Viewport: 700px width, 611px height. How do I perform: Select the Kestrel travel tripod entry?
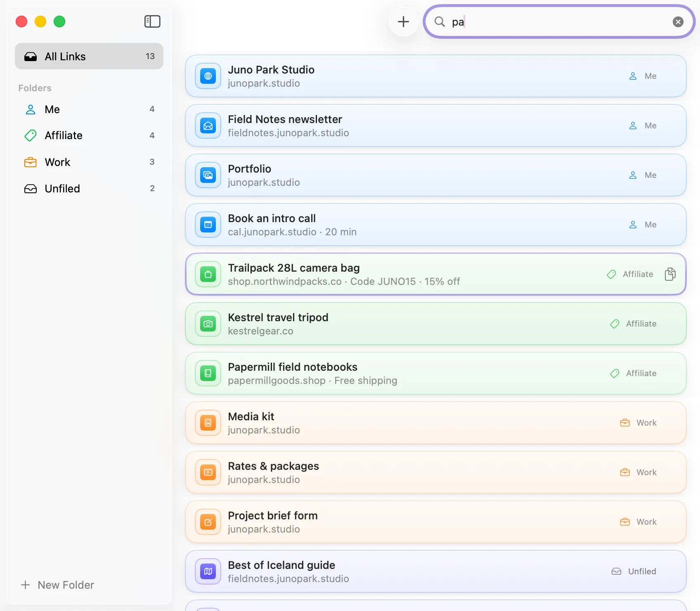point(436,324)
